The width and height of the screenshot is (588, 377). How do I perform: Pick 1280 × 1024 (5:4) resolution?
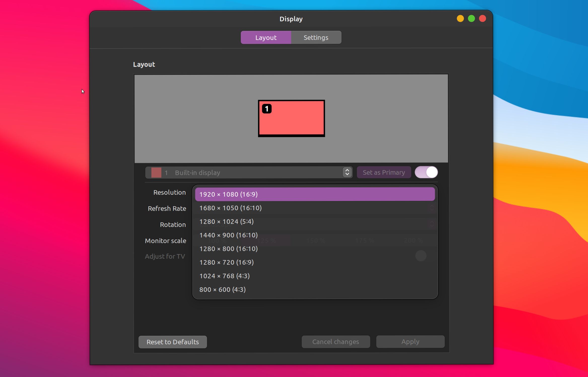[315, 221]
